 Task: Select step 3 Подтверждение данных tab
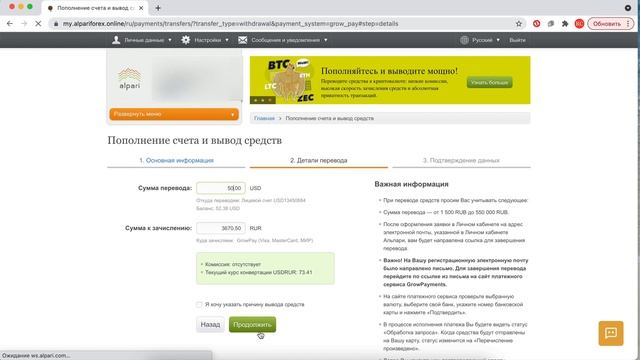(x=461, y=160)
